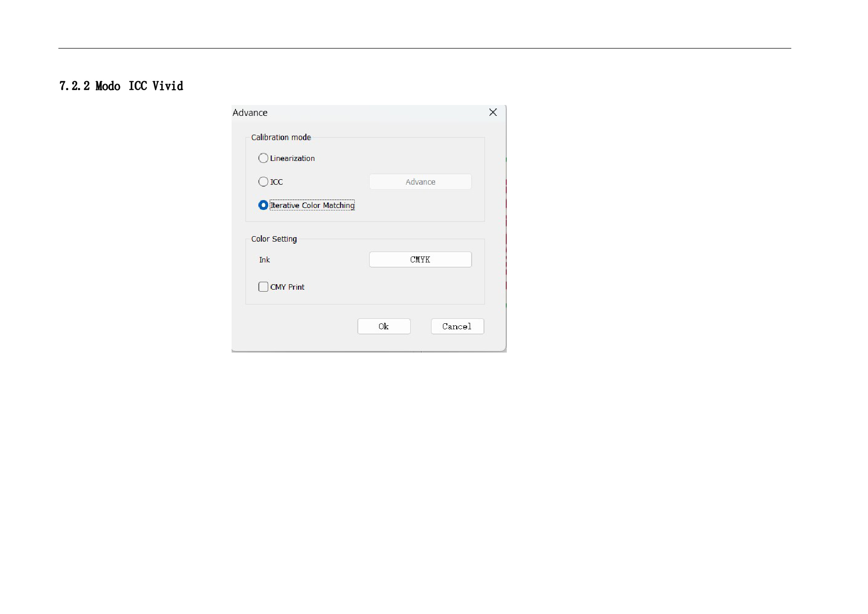This screenshot has height=614, width=868.
Task: Select the Iterative Color Matching radio circle
Action: (263, 205)
